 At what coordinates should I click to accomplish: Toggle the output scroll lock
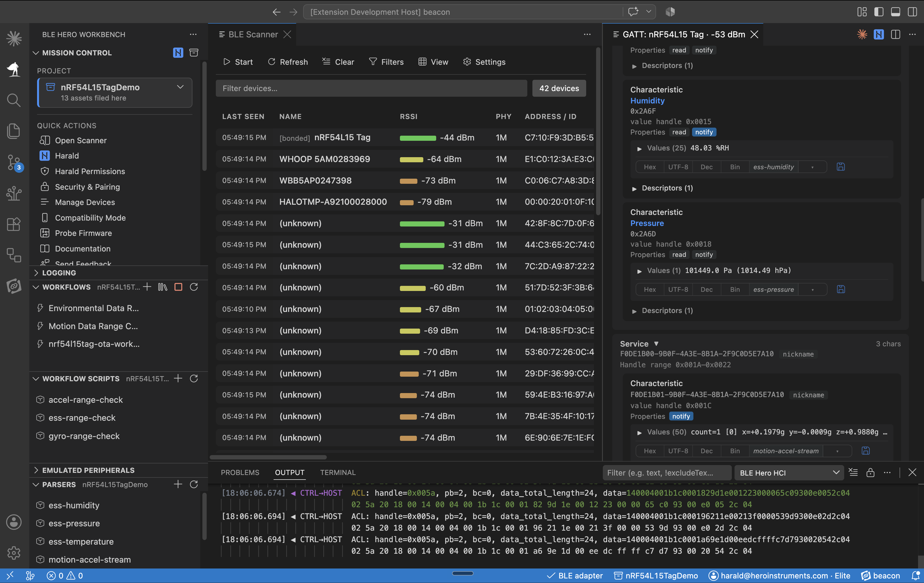870,473
